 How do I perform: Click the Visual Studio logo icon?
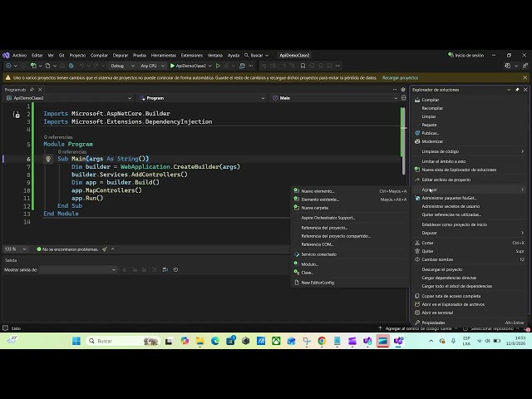tap(6, 56)
